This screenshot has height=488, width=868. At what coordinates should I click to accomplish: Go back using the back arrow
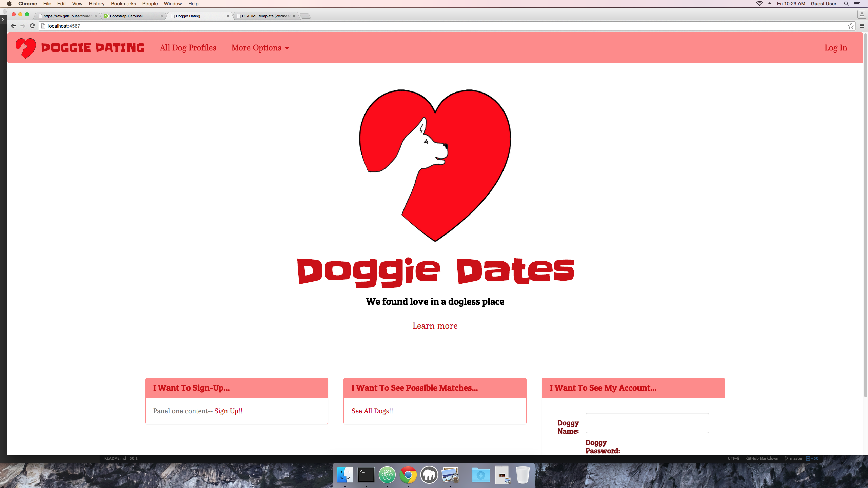tap(13, 26)
